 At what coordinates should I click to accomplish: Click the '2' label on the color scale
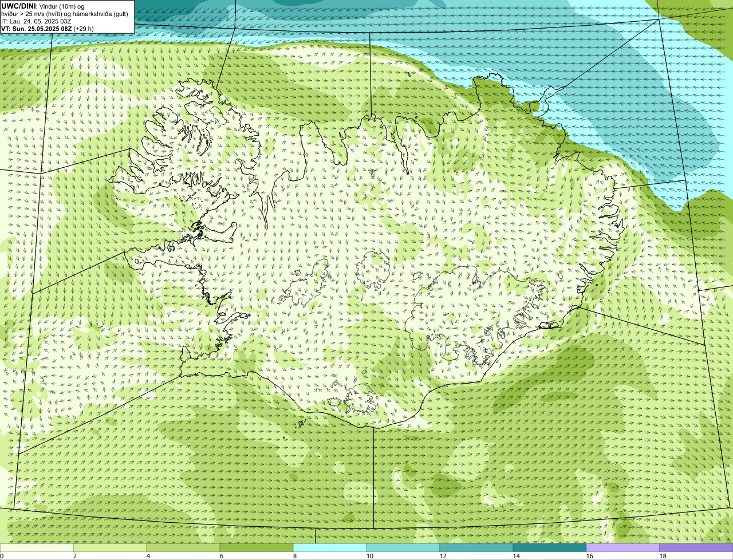[x=75, y=556]
